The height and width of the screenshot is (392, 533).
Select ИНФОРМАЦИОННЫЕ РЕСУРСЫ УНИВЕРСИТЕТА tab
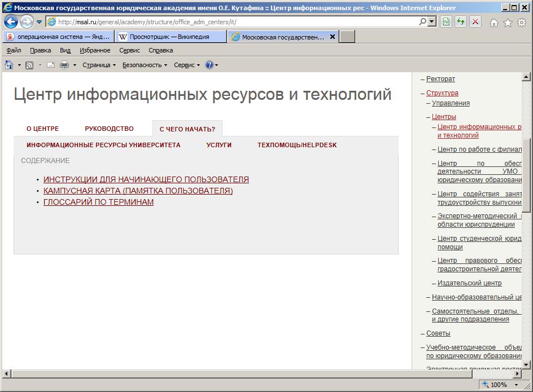[x=103, y=145]
